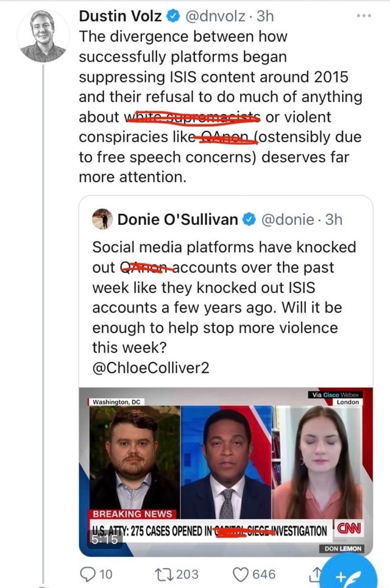Viewport: 390px width, 588px height.
Task: Tap Donie O'Sullivan verified badge
Action: coord(249,219)
